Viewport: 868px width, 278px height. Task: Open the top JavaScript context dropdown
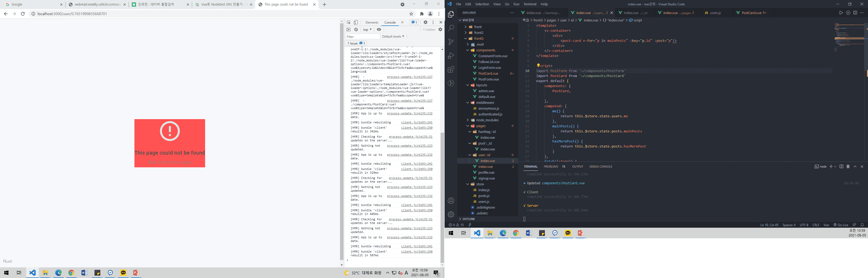tap(367, 30)
